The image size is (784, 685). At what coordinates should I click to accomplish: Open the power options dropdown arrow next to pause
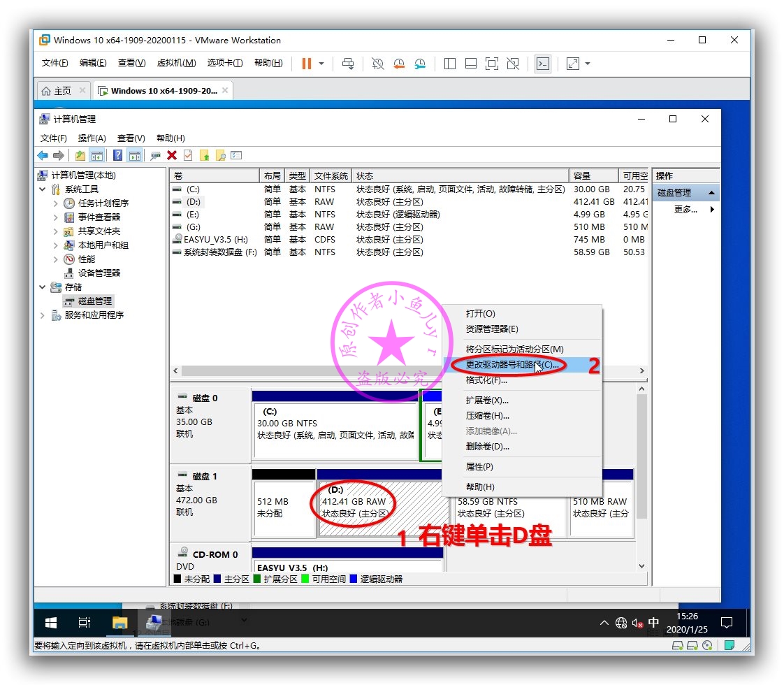pos(321,64)
